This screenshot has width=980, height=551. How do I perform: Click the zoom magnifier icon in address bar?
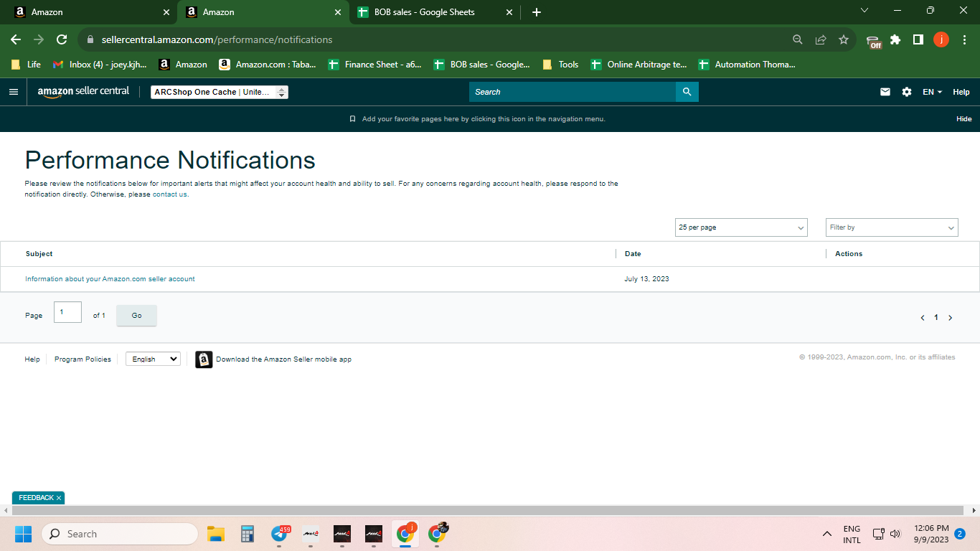[x=798, y=39]
